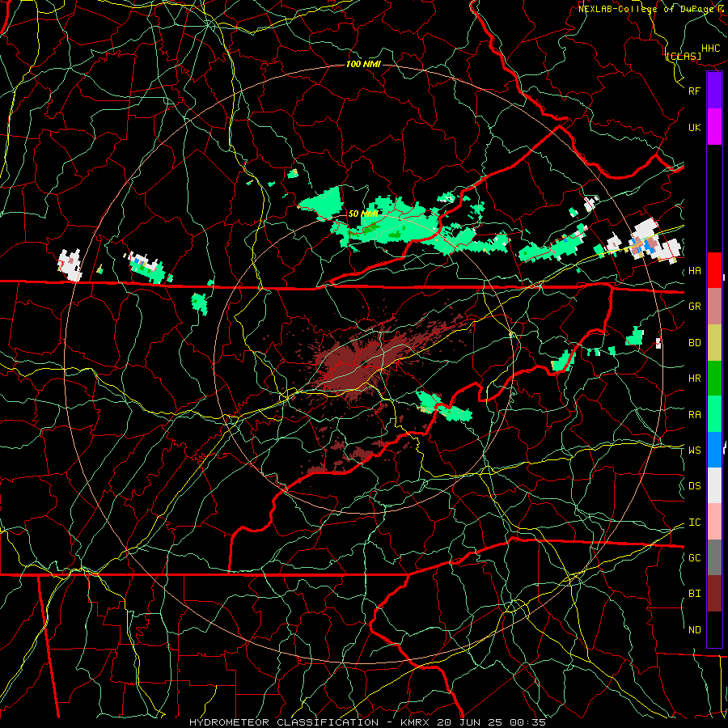This screenshot has height=728, width=728.
Task: Click the 20 JUN 25 date text
Action: click(469, 722)
